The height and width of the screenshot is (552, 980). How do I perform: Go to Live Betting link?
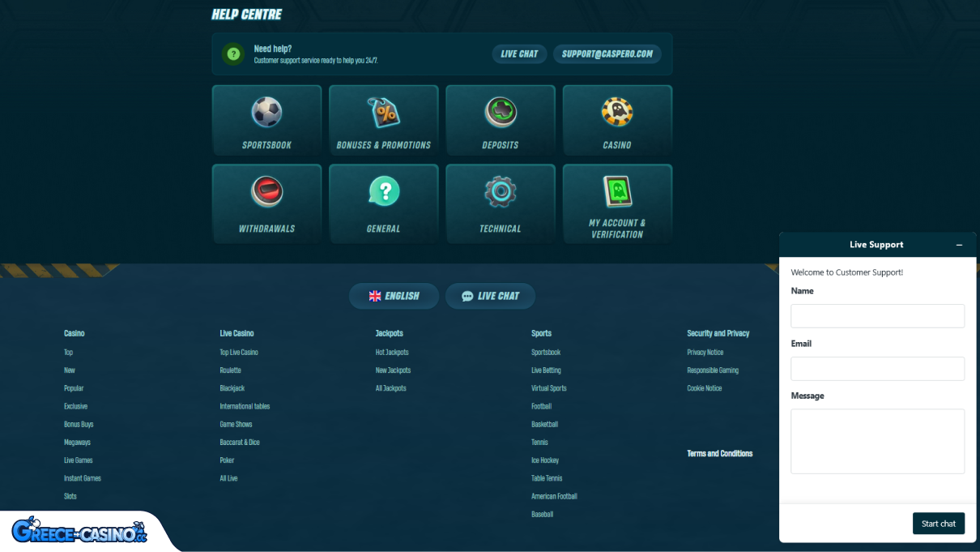[x=546, y=370]
